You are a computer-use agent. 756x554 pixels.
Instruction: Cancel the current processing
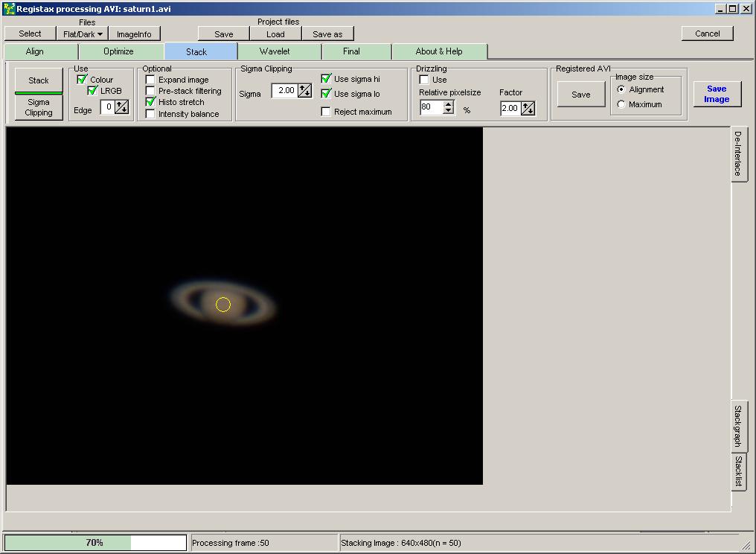(x=708, y=34)
